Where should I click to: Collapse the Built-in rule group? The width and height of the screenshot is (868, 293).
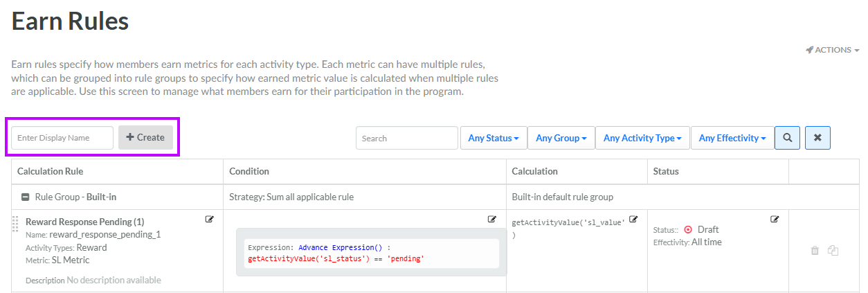(x=26, y=197)
